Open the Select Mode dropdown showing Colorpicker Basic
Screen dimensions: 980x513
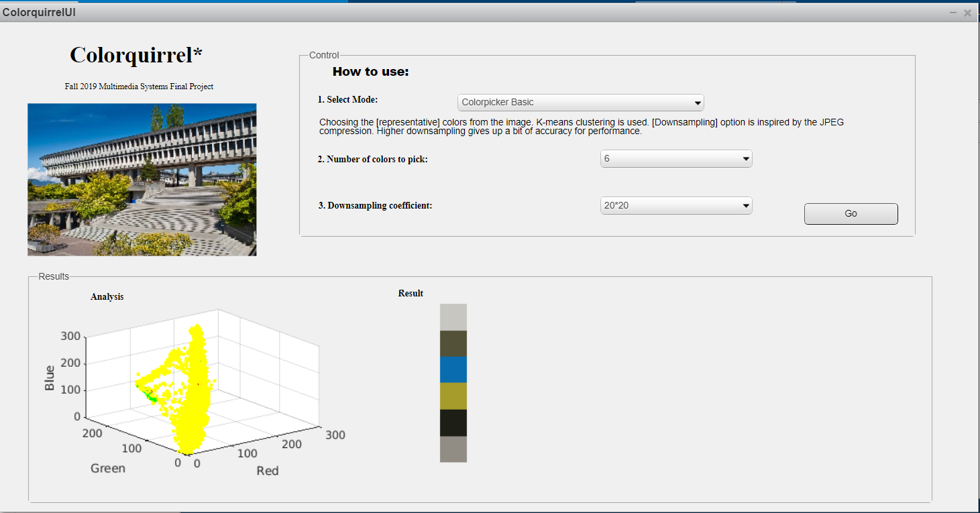click(x=580, y=103)
